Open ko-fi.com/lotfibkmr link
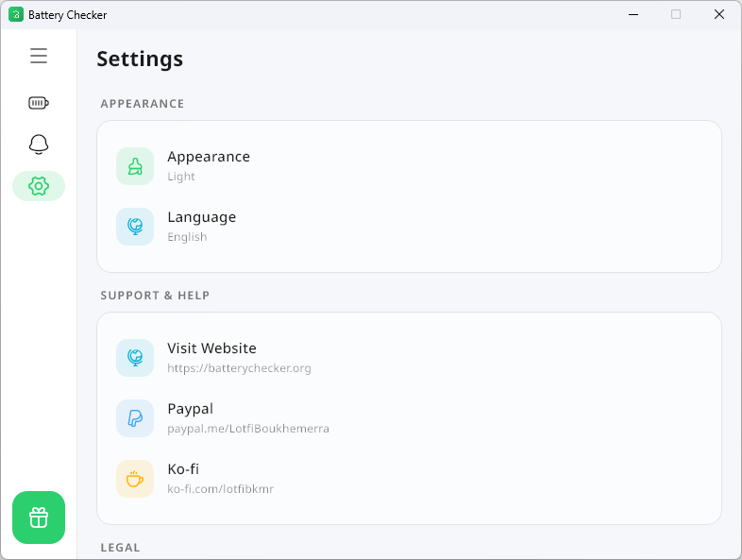Screen dimensions: 742x560 point(221,489)
